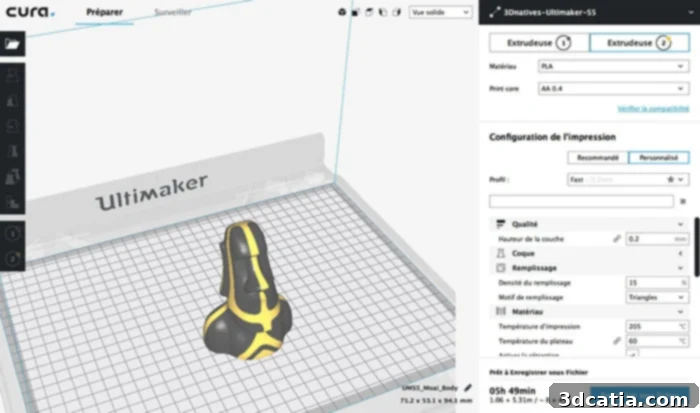The width and height of the screenshot is (700, 413).
Task: Switch camera to front view cube
Action: coord(355,12)
